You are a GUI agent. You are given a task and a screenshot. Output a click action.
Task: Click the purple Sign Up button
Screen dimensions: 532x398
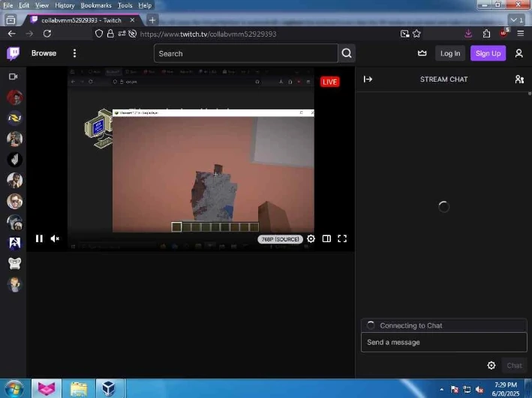[x=488, y=53]
